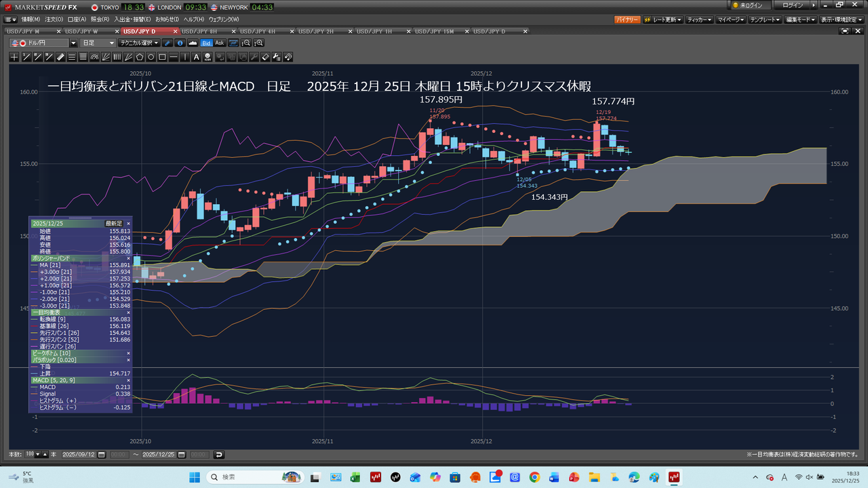Click the バイナリー button
Screen dimensions: 868x488
tap(627, 20)
